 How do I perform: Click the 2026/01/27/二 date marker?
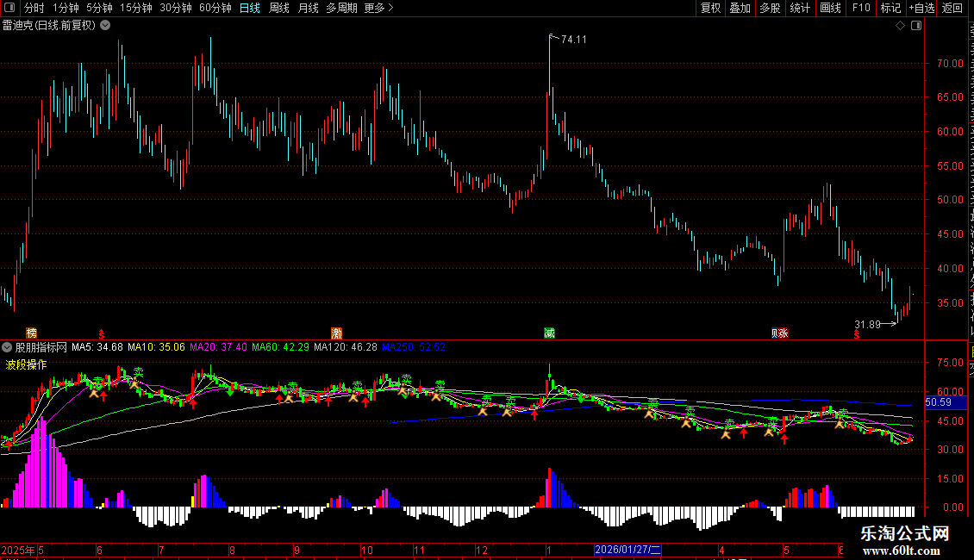(x=627, y=550)
